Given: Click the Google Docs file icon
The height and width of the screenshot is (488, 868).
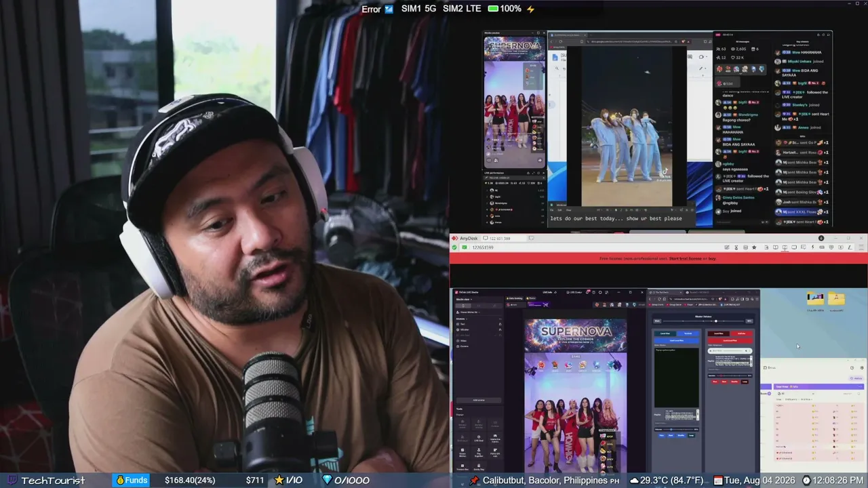Looking at the screenshot, I should (555, 58).
